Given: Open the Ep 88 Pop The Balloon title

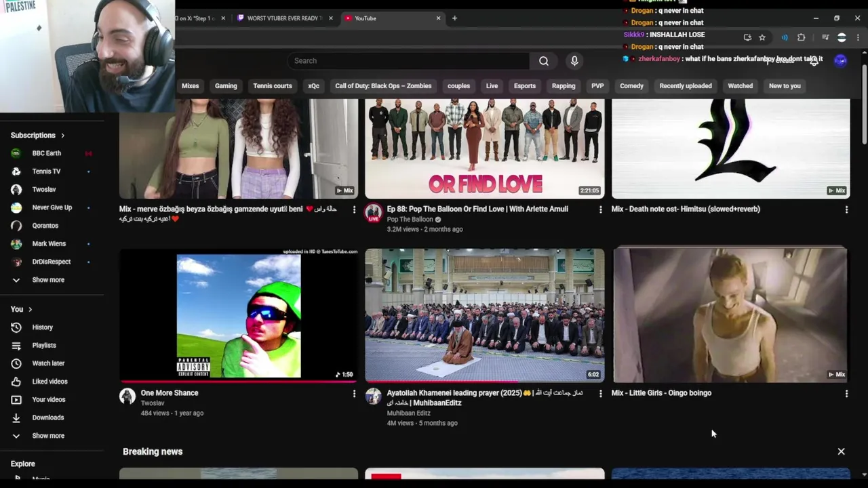Looking at the screenshot, I should pos(477,209).
